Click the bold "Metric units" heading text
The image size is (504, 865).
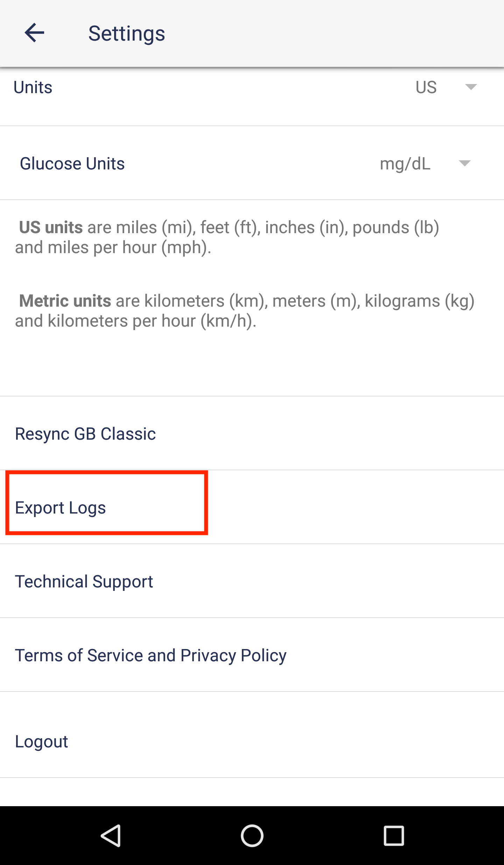(65, 301)
